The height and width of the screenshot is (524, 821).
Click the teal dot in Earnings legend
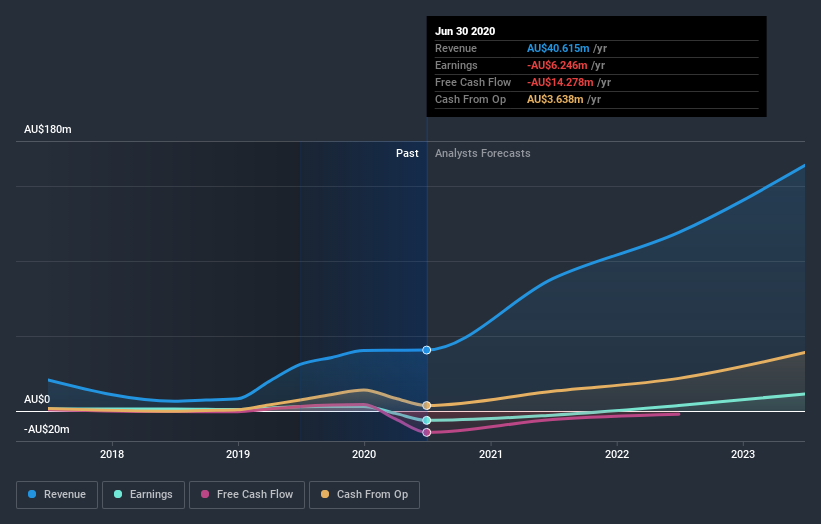[118, 494]
